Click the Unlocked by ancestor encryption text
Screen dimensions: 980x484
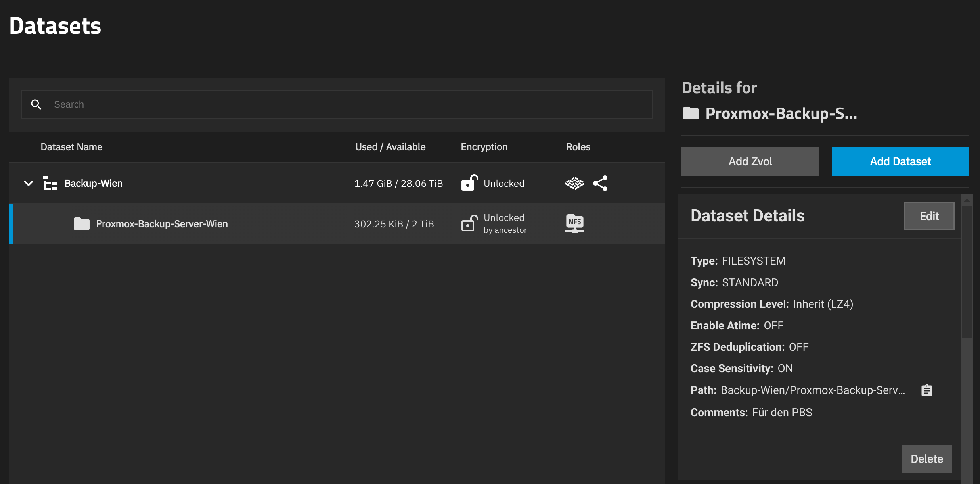click(x=505, y=224)
